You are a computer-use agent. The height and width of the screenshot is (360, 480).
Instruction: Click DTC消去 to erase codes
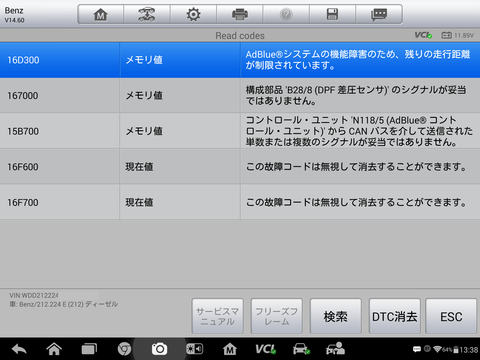pyautogui.click(x=395, y=316)
